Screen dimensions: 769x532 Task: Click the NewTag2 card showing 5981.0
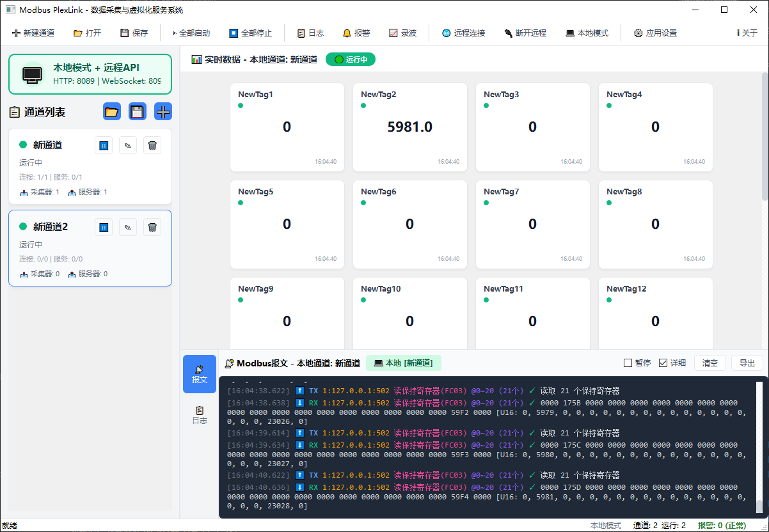click(x=410, y=127)
